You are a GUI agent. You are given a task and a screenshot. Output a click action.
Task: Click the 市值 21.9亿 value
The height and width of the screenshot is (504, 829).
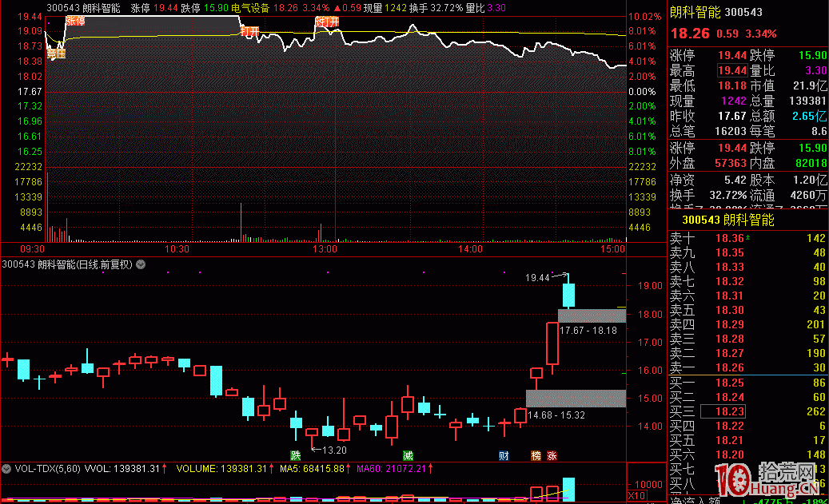810,85
